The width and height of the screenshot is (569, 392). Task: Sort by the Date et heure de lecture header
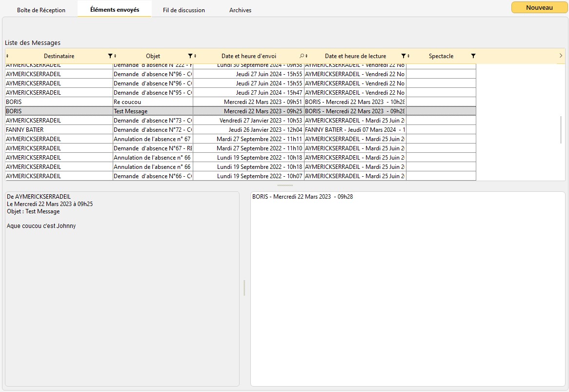(355, 56)
